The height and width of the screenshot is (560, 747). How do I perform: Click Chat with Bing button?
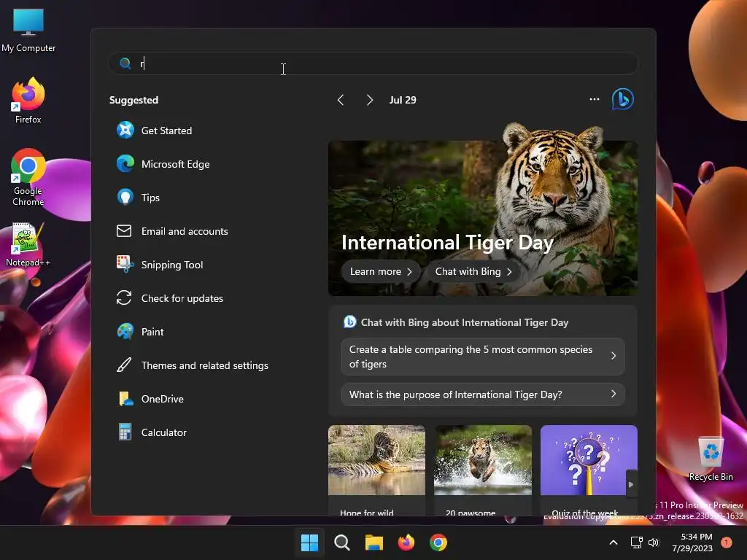point(473,271)
